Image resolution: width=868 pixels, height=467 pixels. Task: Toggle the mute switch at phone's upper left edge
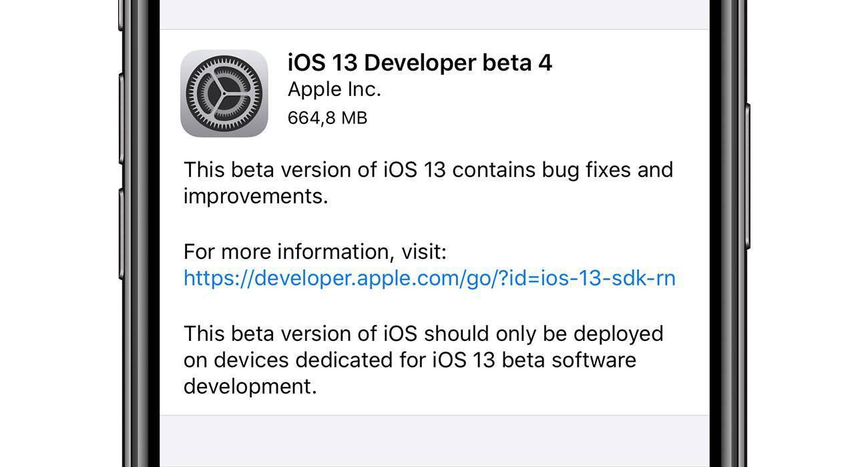(122, 15)
